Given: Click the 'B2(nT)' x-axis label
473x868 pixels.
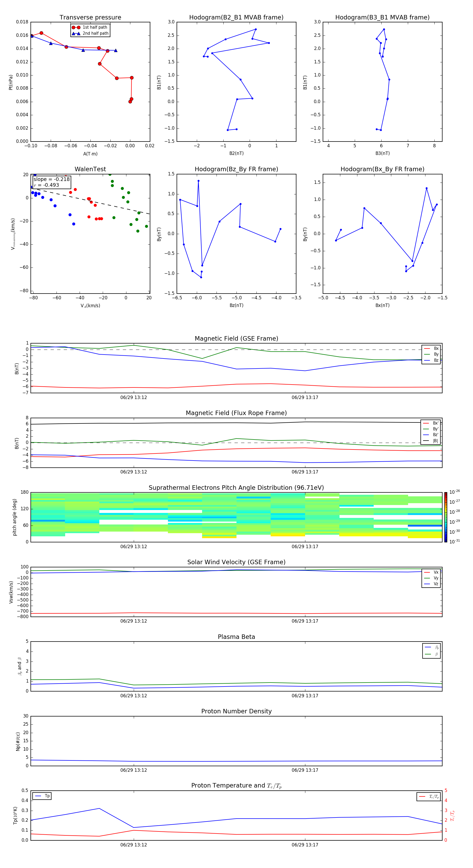Looking at the screenshot, I should coord(236,153).
